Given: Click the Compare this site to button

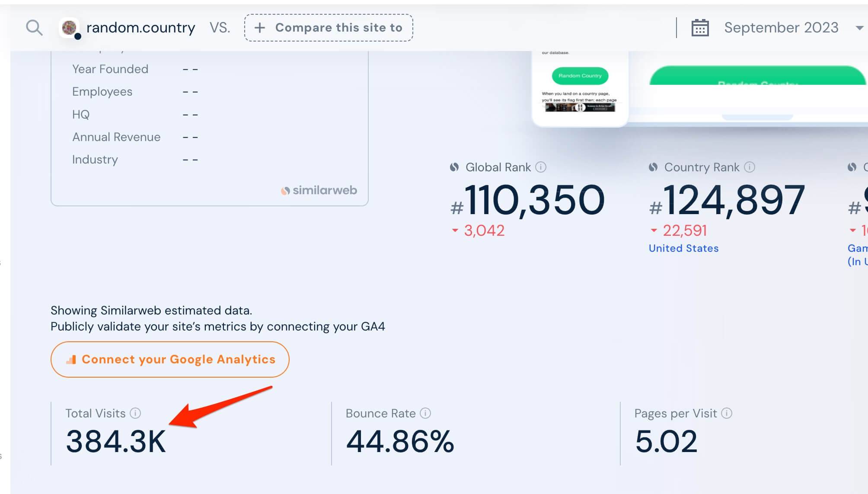Looking at the screenshot, I should point(329,28).
